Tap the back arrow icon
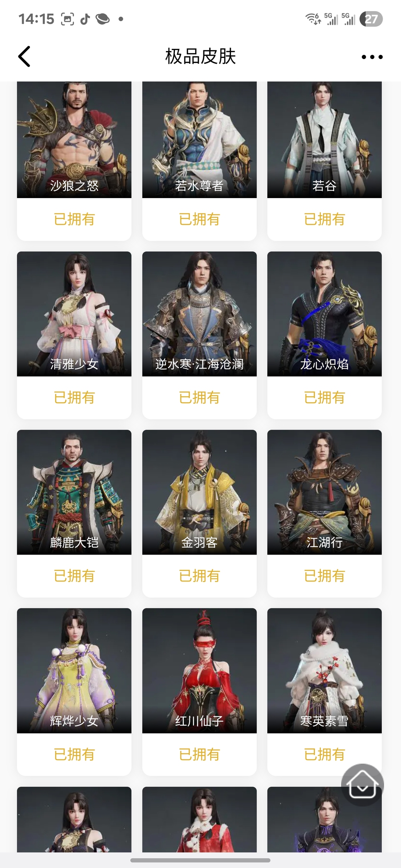Image resolution: width=401 pixels, height=868 pixels. coord(24,56)
